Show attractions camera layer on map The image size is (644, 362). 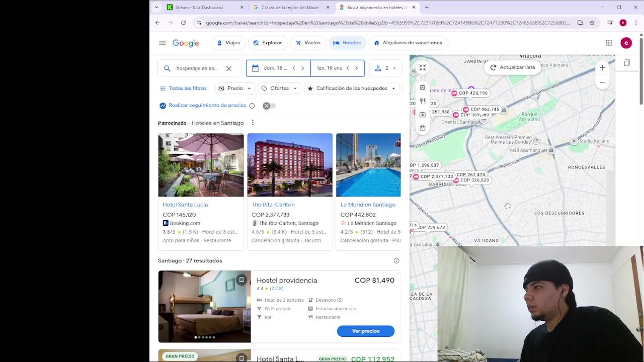pyautogui.click(x=423, y=115)
